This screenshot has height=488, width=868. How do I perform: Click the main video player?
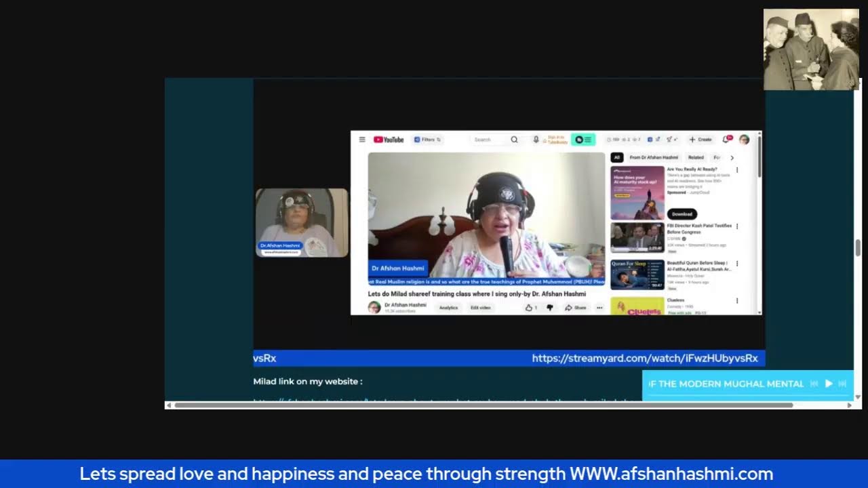click(x=486, y=218)
